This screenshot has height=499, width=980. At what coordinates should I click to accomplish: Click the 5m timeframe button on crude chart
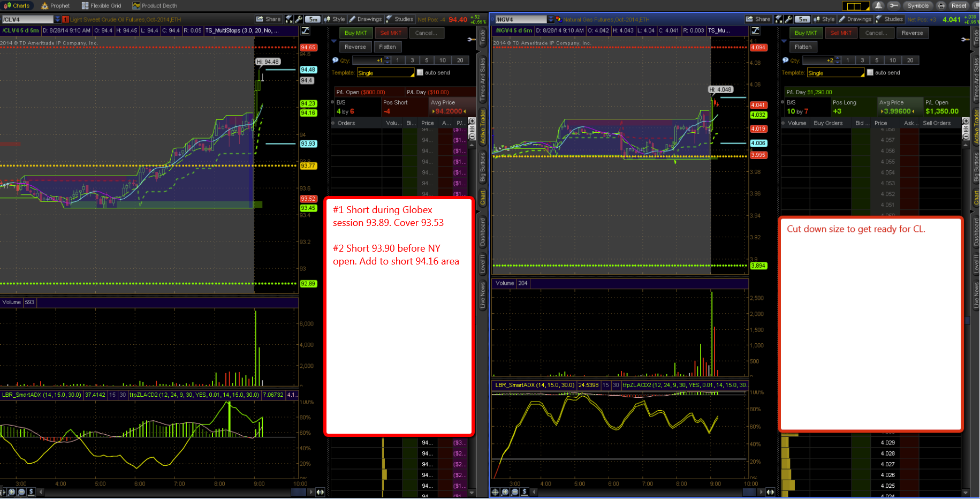pyautogui.click(x=313, y=19)
